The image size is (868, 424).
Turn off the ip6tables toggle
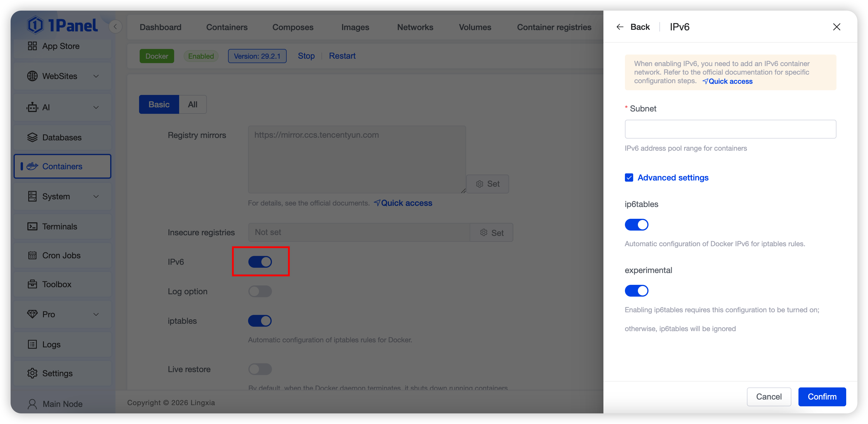point(636,225)
